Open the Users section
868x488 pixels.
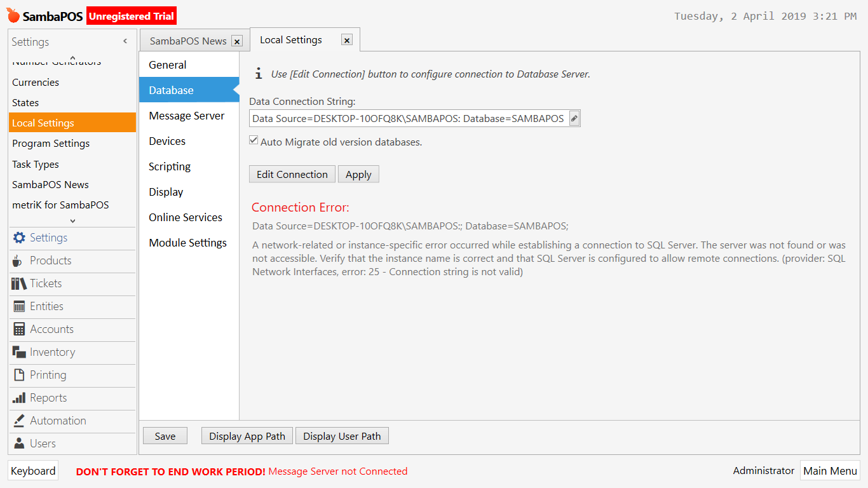coord(73,444)
